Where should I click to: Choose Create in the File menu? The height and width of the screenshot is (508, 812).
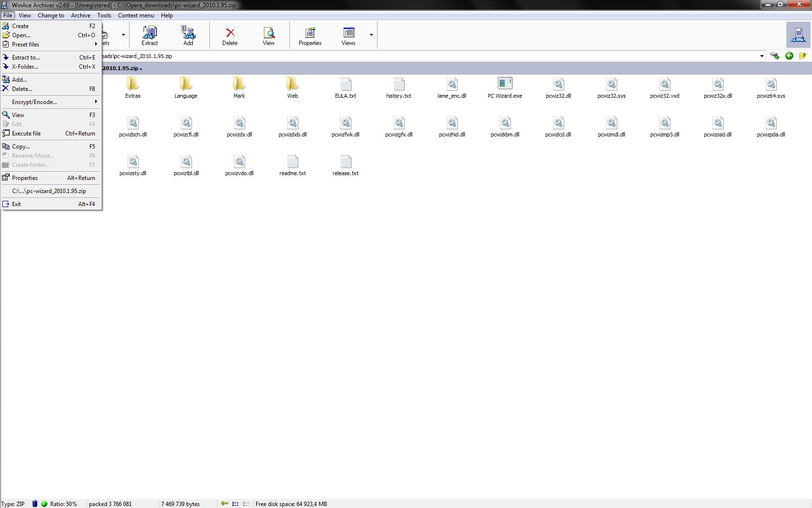pyautogui.click(x=51, y=26)
